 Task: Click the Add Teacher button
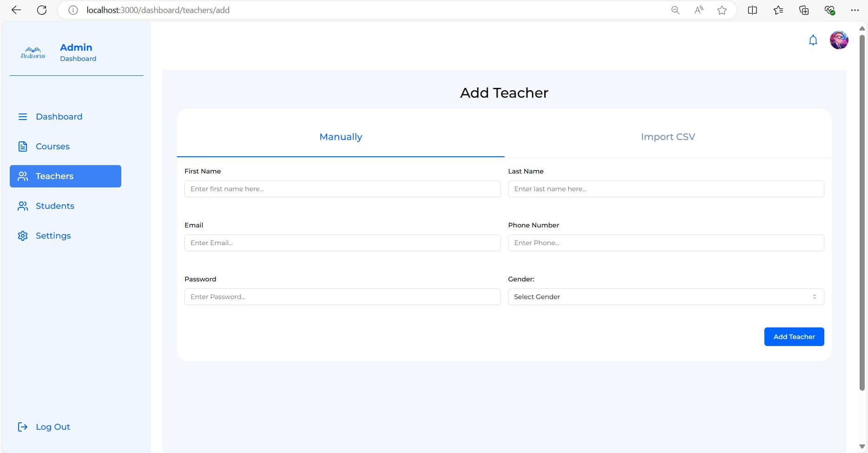794,337
